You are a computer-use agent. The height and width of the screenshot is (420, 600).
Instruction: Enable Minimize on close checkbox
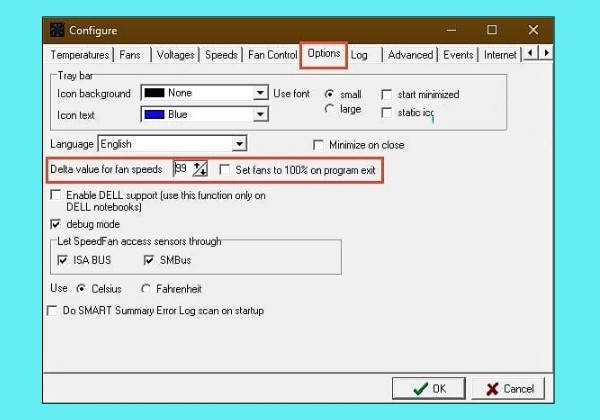[318, 145]
